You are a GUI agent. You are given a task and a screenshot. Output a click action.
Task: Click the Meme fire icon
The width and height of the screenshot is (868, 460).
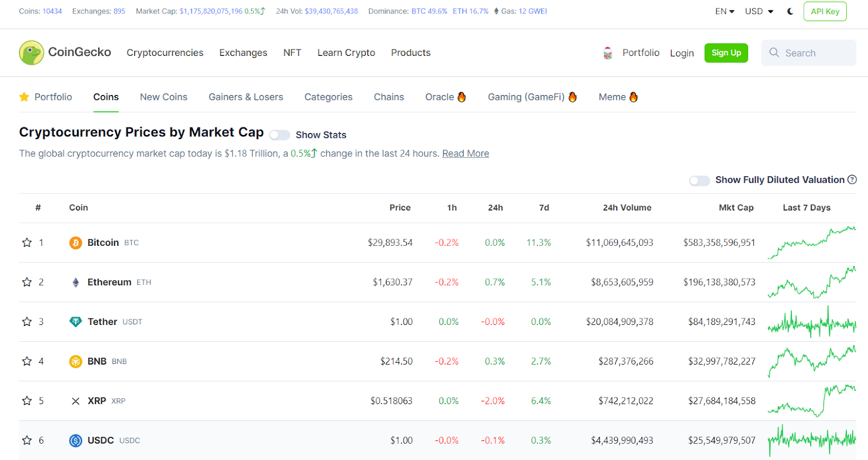coord(633,97)
